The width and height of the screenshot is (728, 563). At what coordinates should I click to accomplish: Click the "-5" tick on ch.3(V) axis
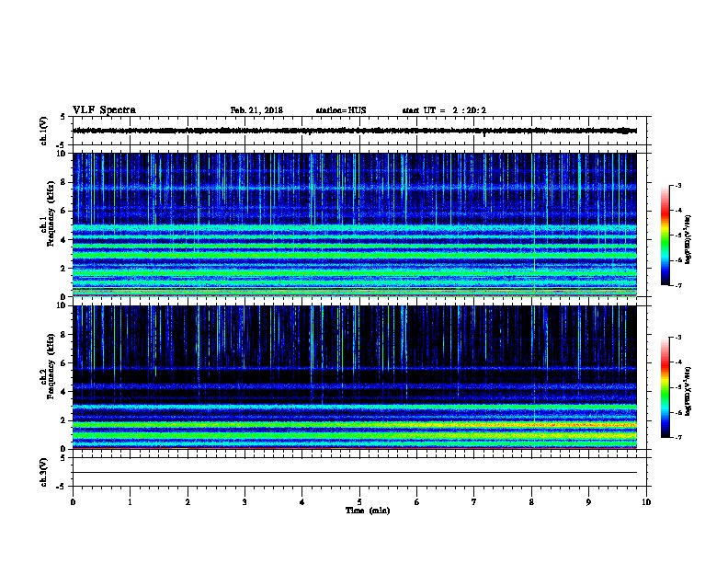pyautogui.click(x=62, y=487)
